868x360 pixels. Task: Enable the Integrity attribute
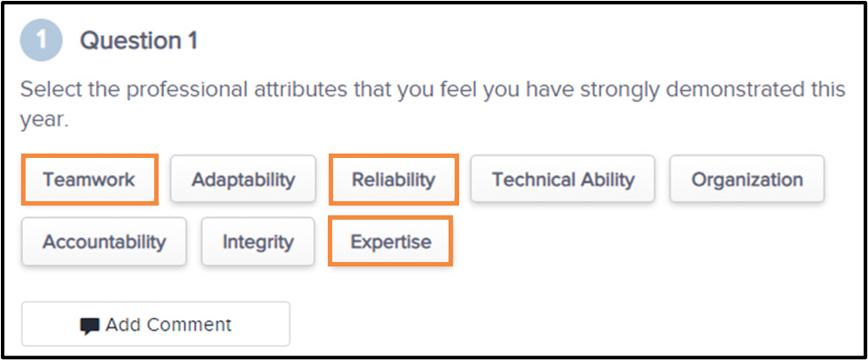pos(258,242)
